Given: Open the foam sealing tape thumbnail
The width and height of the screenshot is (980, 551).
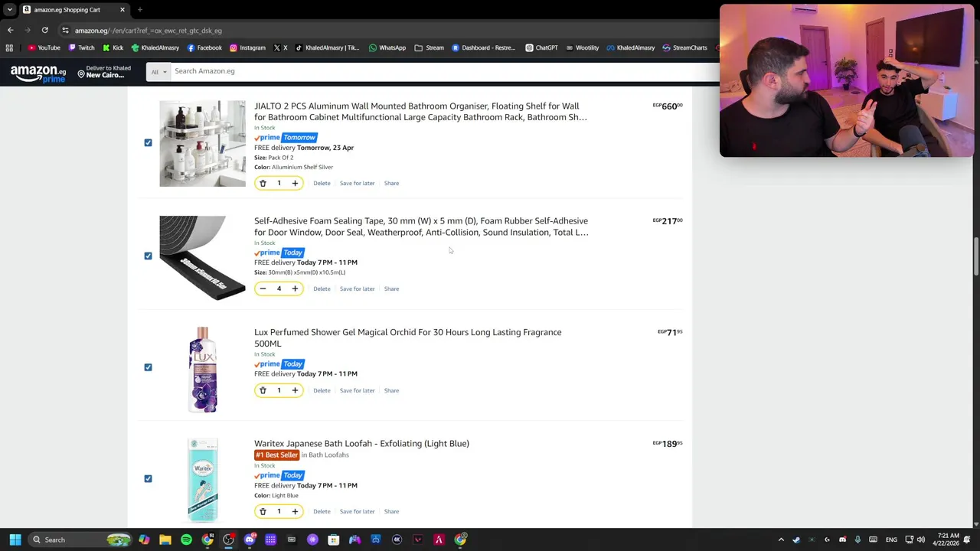Looking at the screenshot, I should pos(202,258).
